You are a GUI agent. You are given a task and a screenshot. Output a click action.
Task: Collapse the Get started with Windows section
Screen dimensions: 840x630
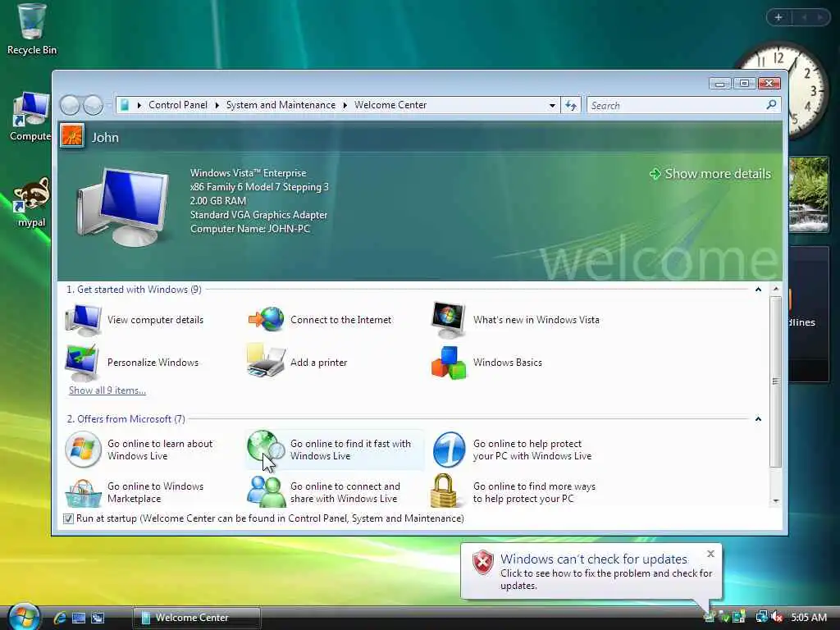point(758,290)
